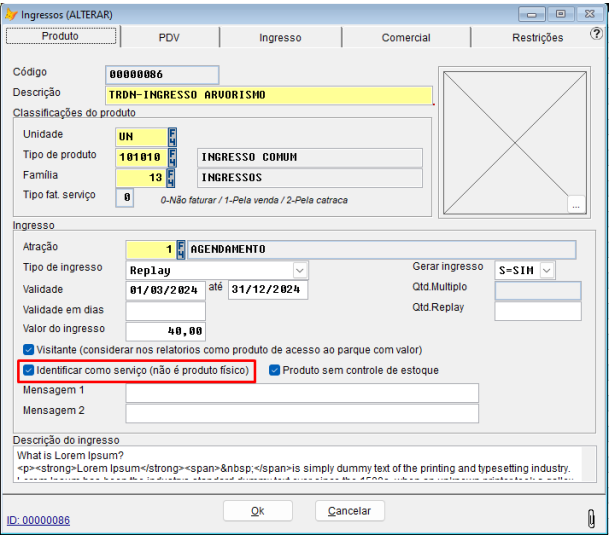Toggle the Visitante checkbox
The image size is (609, 535).
[29, 350]
